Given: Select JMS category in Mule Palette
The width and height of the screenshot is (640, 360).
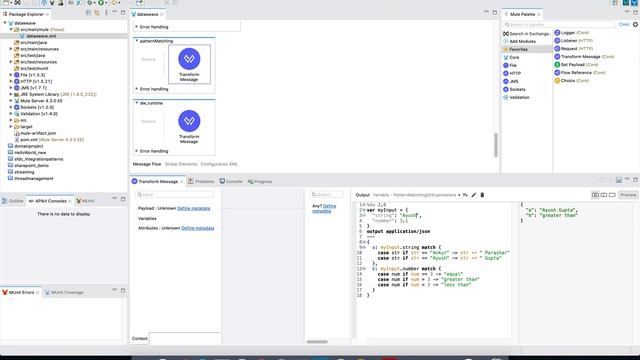Looking at the screenshot, I should pyautogui.click(x=511, y=81).
